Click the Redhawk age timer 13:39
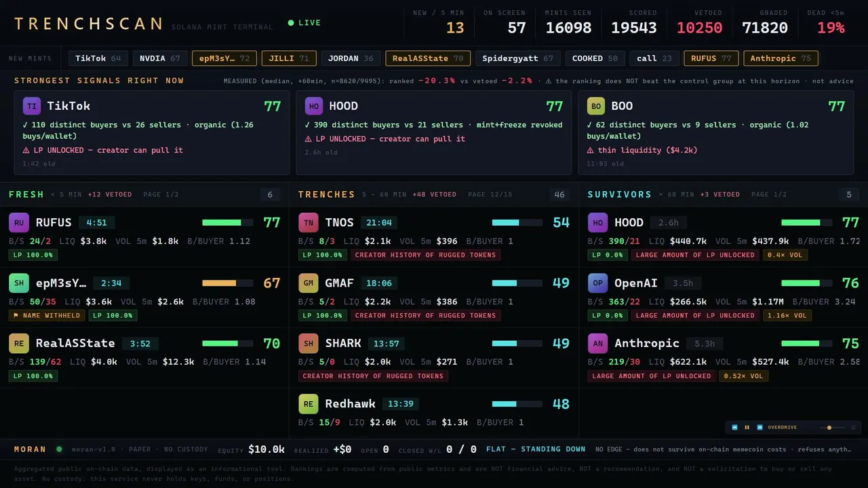The height and width of the screenshot is (488, 868). click(401, 404)
